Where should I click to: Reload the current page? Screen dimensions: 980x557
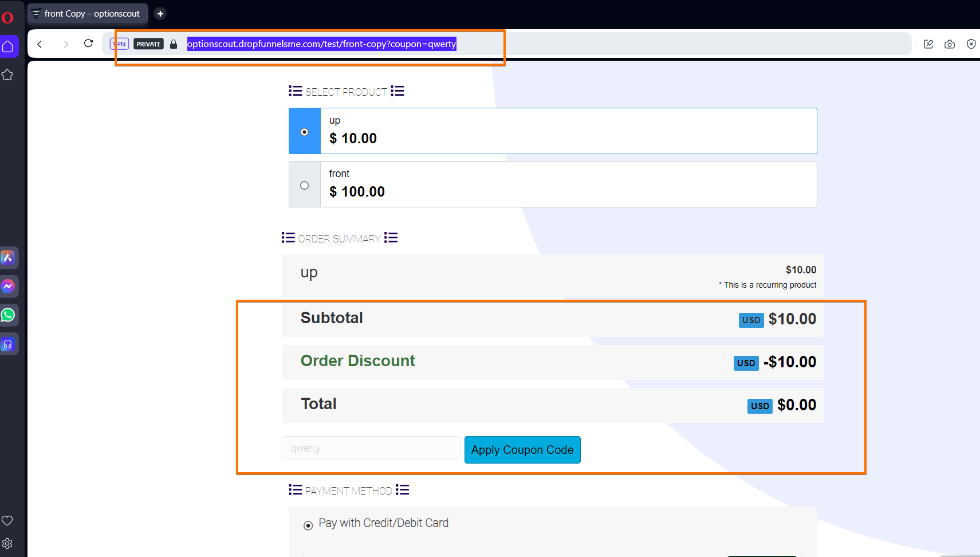[x=88, y=44]
